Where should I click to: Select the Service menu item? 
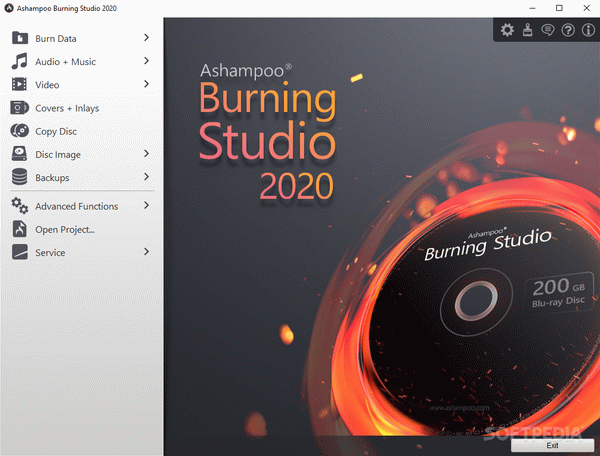[80, 252]
